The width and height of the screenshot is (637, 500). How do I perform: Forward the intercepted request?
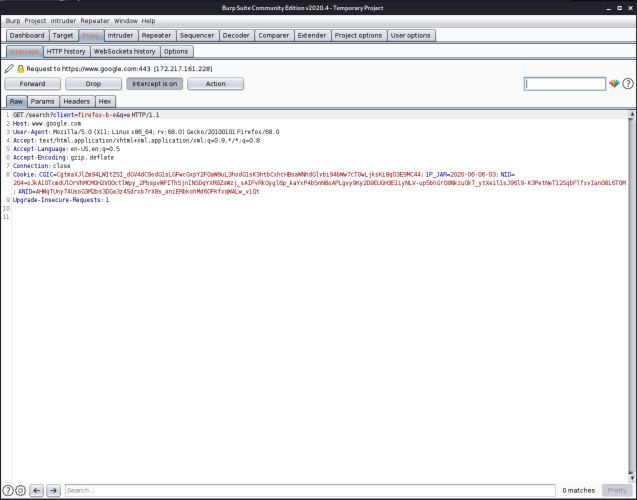(32, 84)
